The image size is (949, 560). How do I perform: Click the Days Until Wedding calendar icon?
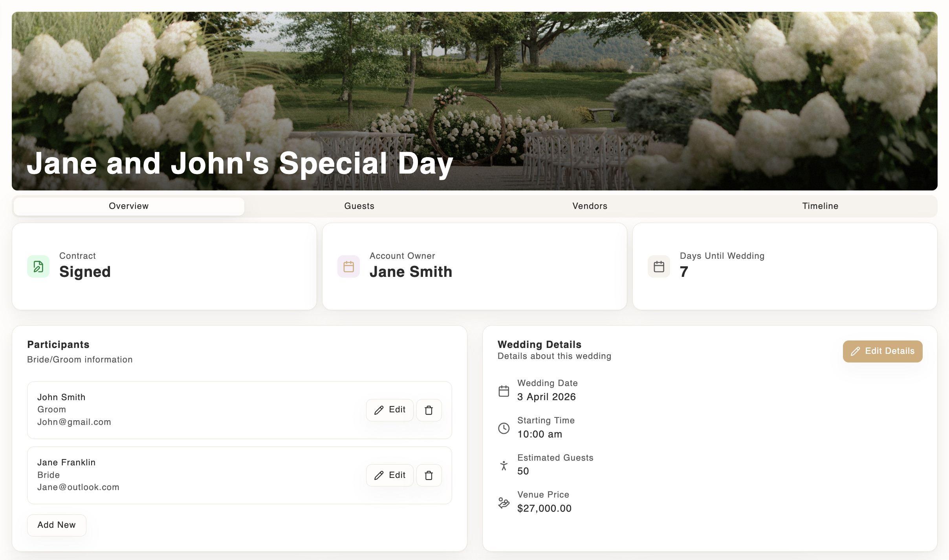[659, 266]
